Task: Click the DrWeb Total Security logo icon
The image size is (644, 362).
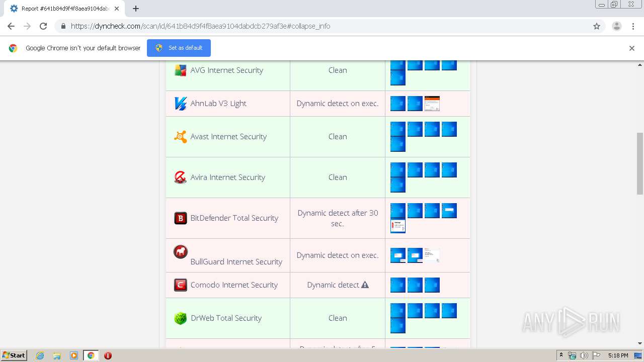Action: point(180,318)
